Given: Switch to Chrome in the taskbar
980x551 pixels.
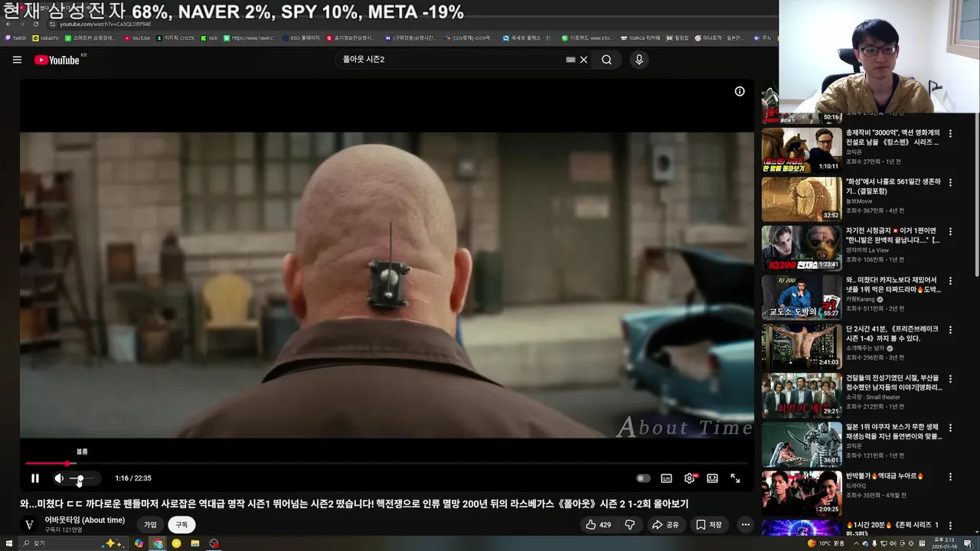Looking at the screenshot, I should [x=158, y=543].
